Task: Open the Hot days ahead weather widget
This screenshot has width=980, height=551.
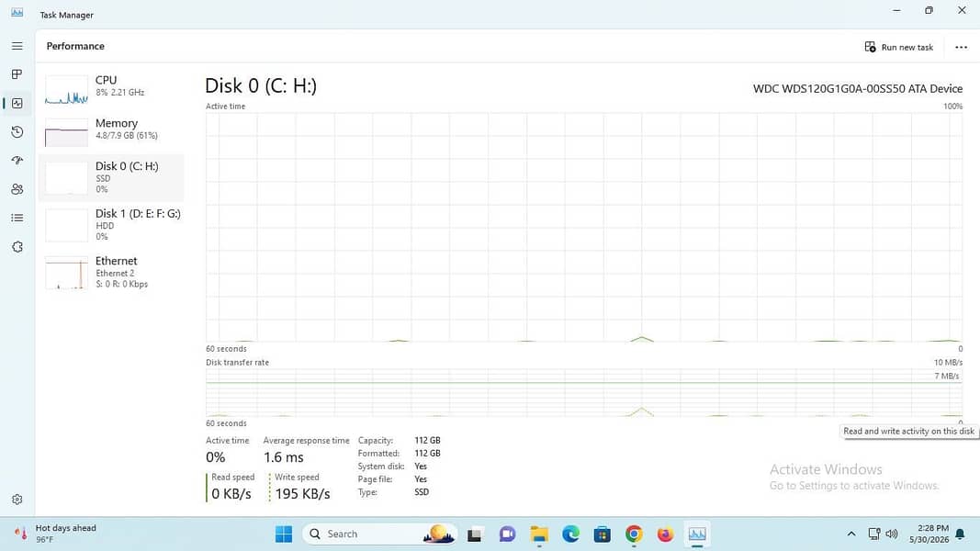Action: 55,534
